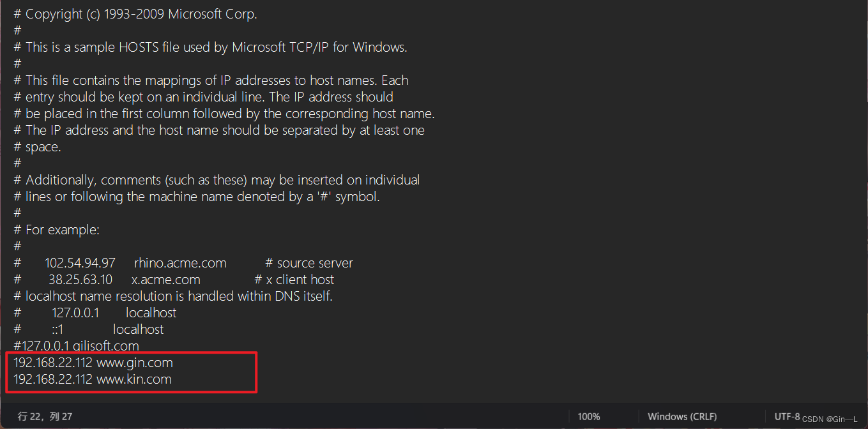Click the '# For example:' line

[x=56, y=230]
